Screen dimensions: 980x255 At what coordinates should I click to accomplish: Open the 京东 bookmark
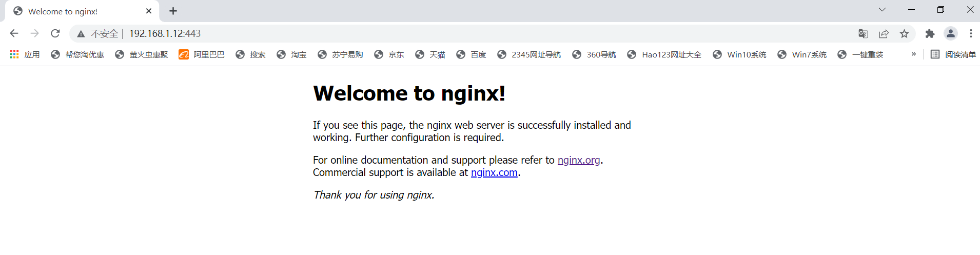[x=389, y=54]
